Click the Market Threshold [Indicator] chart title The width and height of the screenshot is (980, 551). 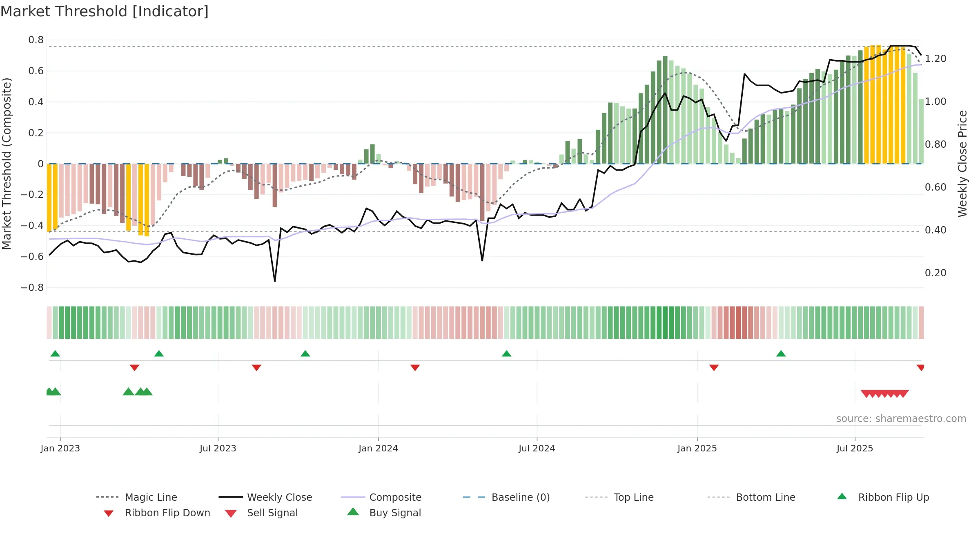pyautogui.click(x=105, y=11)
